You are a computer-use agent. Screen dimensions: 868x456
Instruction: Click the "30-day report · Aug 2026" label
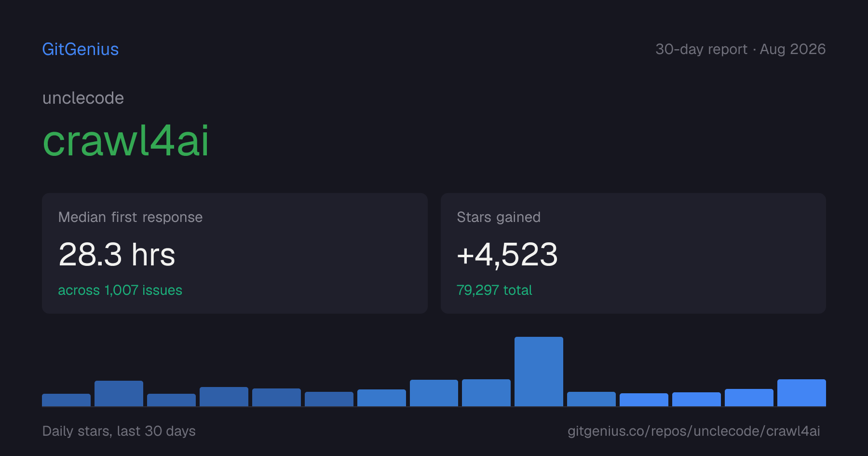click(x=740, y=49)
